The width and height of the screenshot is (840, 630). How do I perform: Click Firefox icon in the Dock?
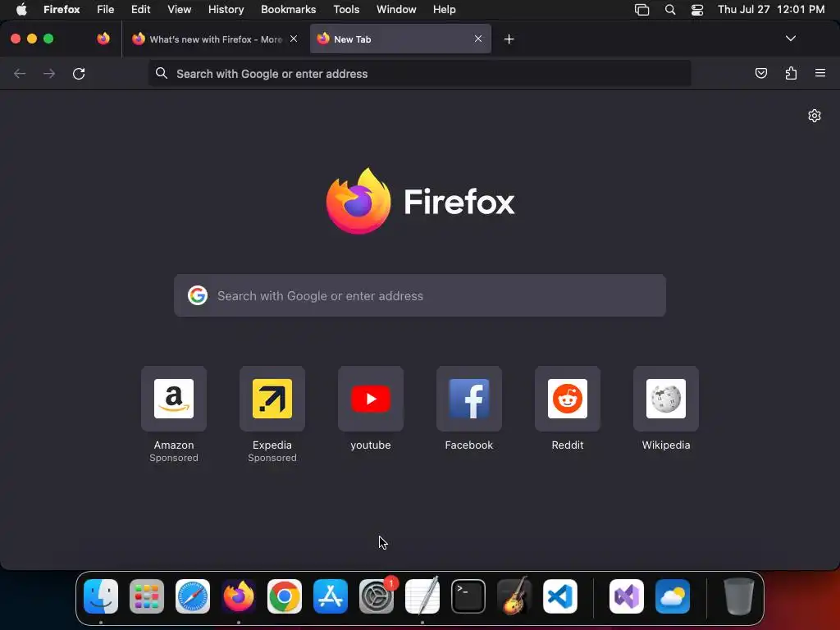coord(239,596)
